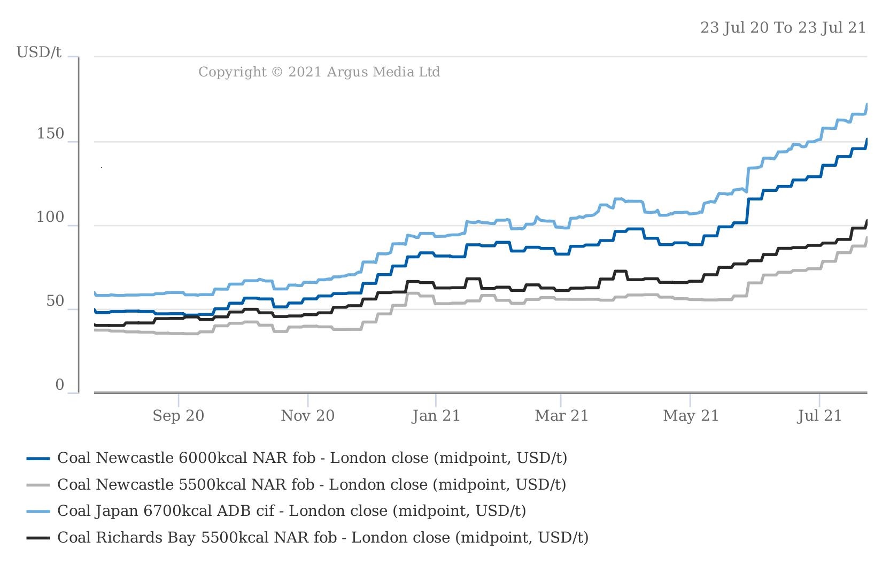Toggle the Coal Japan 6700kcal ADB cif legend label
This screenshot has width=882, height=588.
click(x=291, y=511)
